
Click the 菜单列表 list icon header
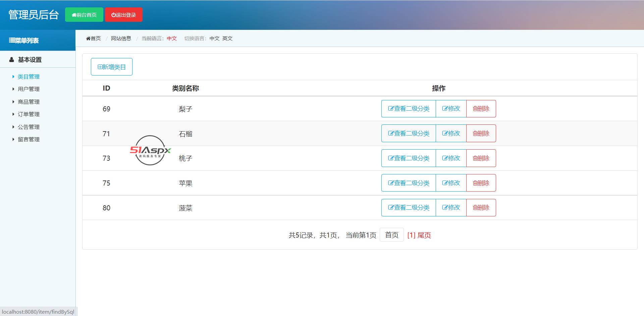(x=12, y=41)
